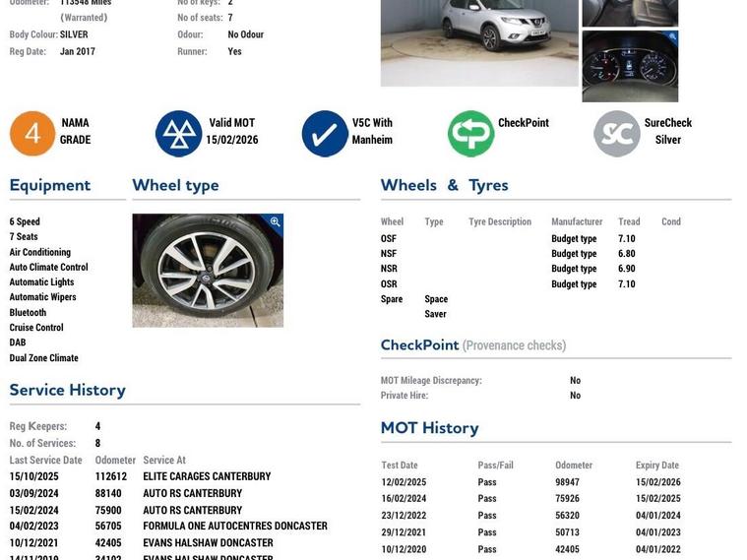Click magnifier icon on dashboard thumbnail

click(x=671, y=37)
